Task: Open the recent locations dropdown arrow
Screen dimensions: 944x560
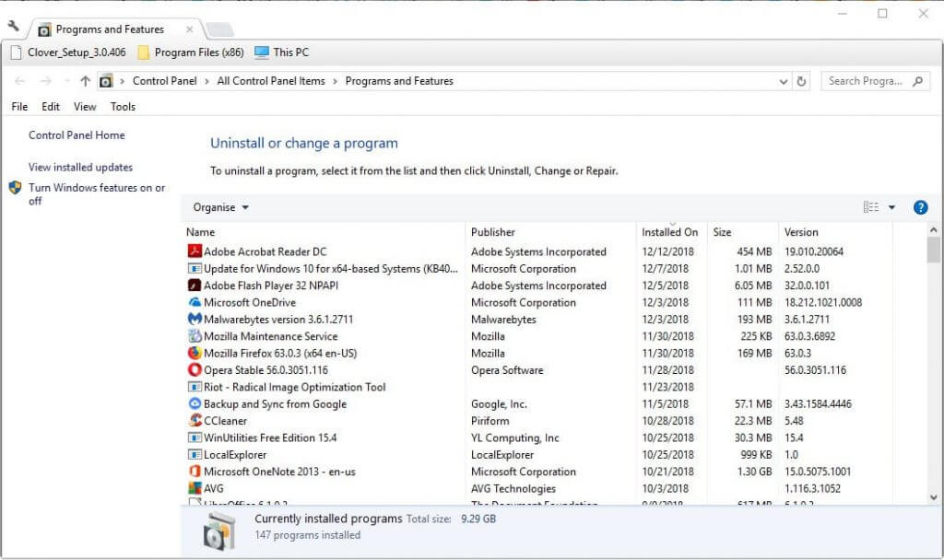Action: [66, 81]
